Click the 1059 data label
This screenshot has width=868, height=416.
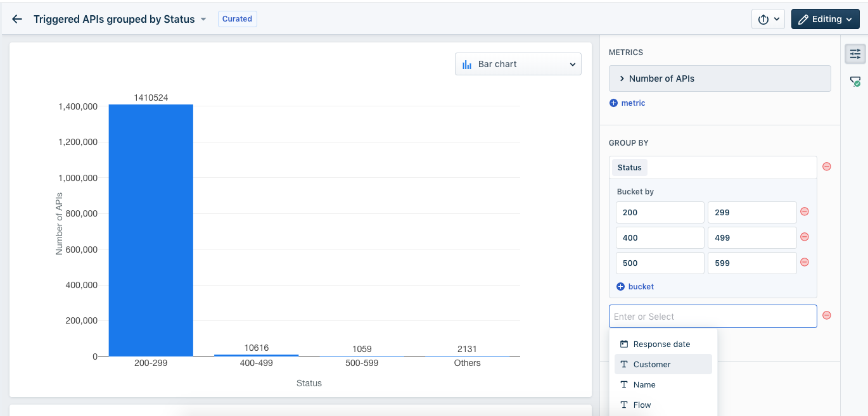click(x=362, y=349)
